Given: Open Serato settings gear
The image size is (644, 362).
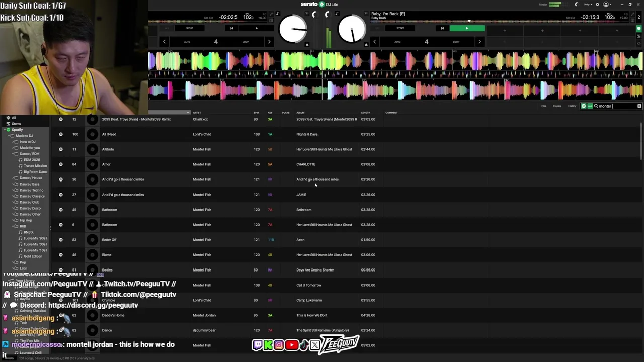Looking at the screenshot, I should [x=597, y=4].
